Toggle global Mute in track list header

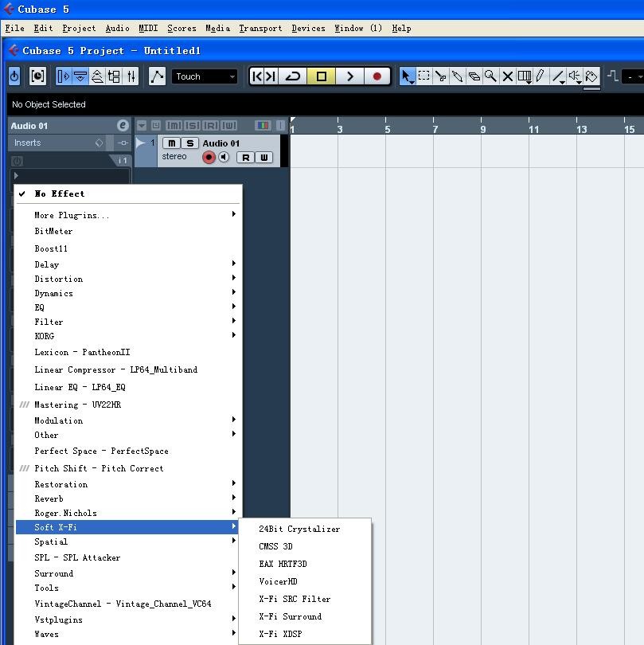[174, 126]
